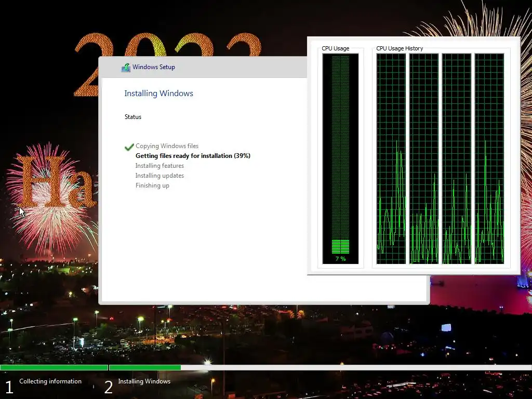Click the CPU Usage History label
Screen dimensions: 532x399
point(400,48)
